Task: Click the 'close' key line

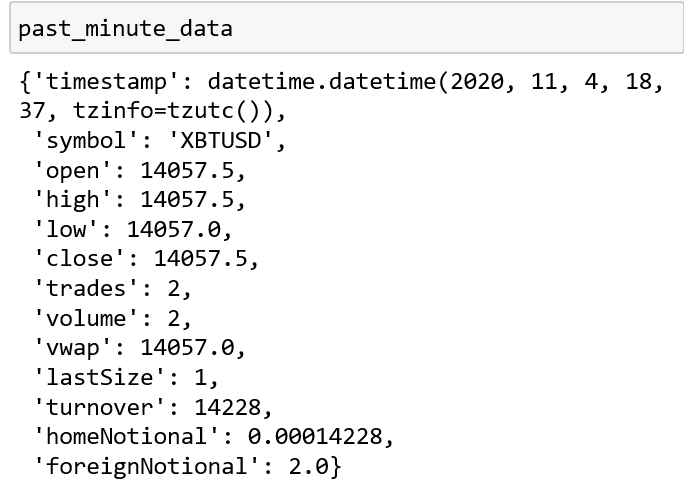Action: 146,259
